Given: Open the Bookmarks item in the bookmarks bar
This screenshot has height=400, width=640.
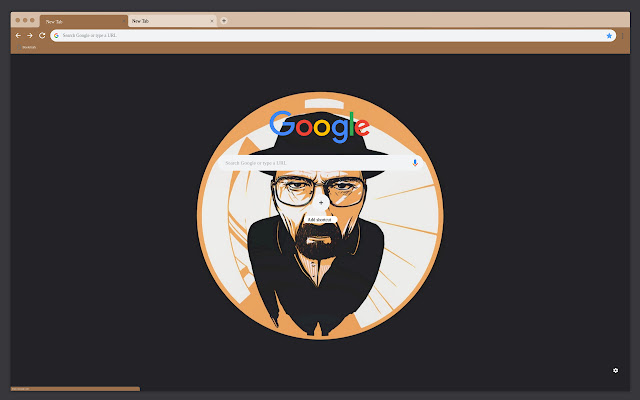Looking at the screenshot, I should [27, 47].
